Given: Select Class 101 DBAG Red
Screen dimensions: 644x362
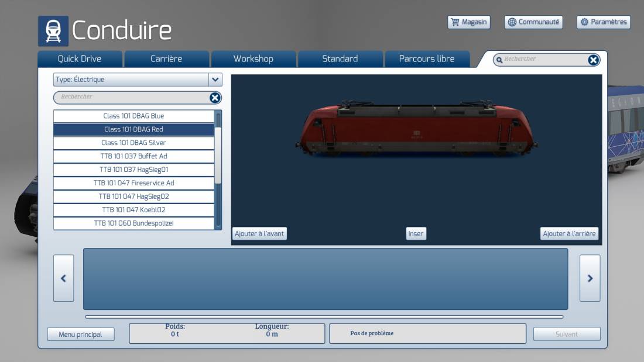Looking at the screenshot, I should (x=133, y=129).
